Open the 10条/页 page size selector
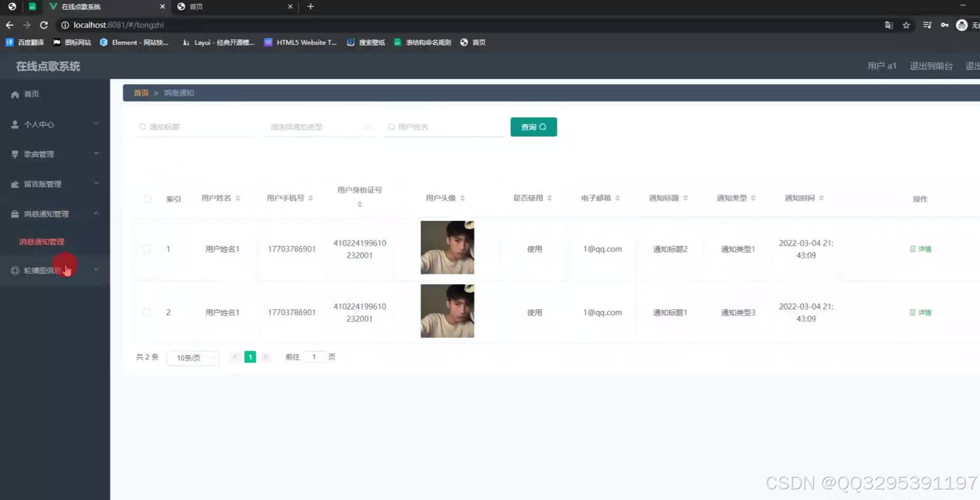This screenshot has width=980, height=500. coord(192,357)
